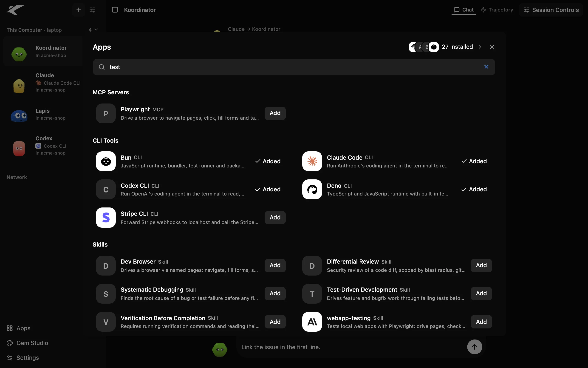The image size is (588, 368).
Task: Add the webapp-testing skill
Action: point(481,322)
